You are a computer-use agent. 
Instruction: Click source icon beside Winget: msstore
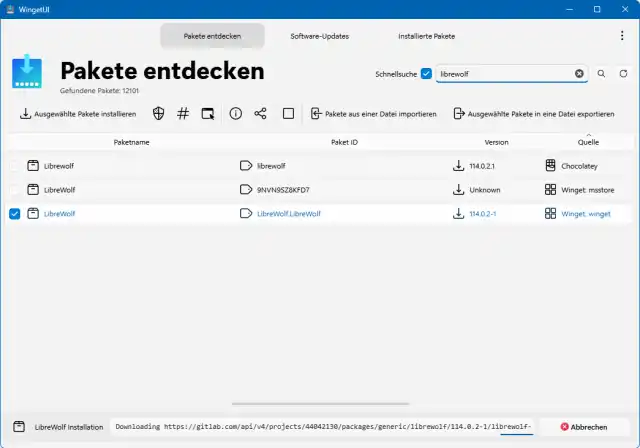(550, 189)
